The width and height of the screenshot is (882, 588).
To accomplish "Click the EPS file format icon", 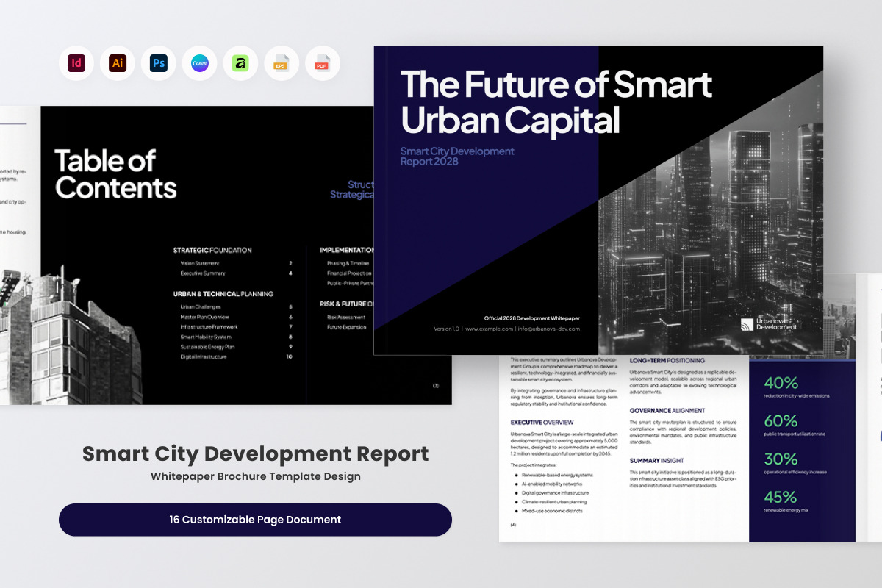I will pos(282,63).
